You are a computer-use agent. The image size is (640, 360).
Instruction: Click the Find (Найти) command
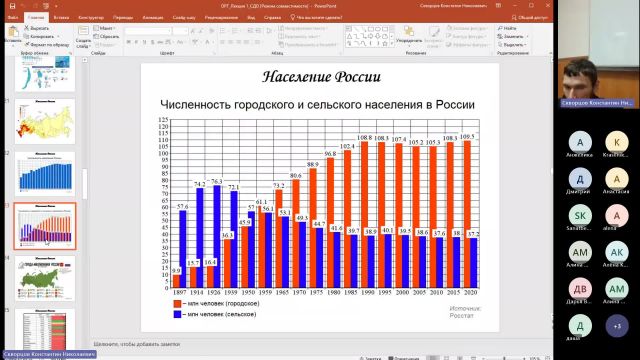pos(507,28)
